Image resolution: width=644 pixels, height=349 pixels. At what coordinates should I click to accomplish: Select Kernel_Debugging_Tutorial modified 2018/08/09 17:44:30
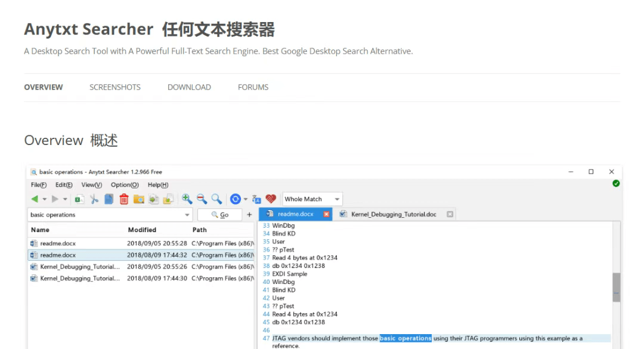(141, 278)
